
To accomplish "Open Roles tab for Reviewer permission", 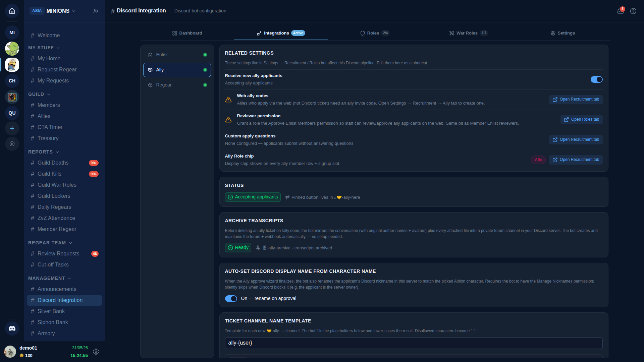I will click(581, 120).
